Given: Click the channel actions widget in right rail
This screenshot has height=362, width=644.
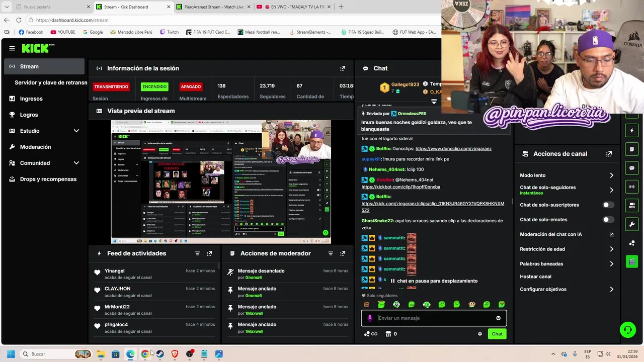Looking at the screenshot, I should (x=632, y=205).
